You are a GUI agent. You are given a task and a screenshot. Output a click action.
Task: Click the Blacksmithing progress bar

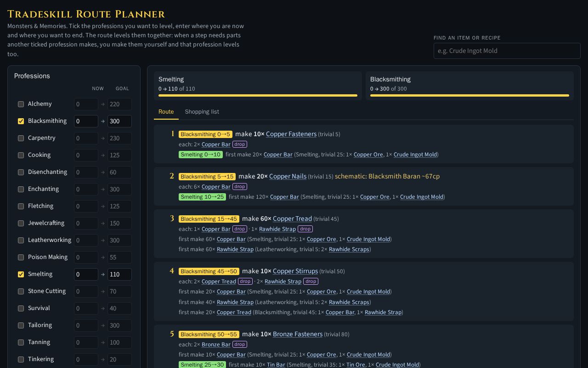point(469,96)
